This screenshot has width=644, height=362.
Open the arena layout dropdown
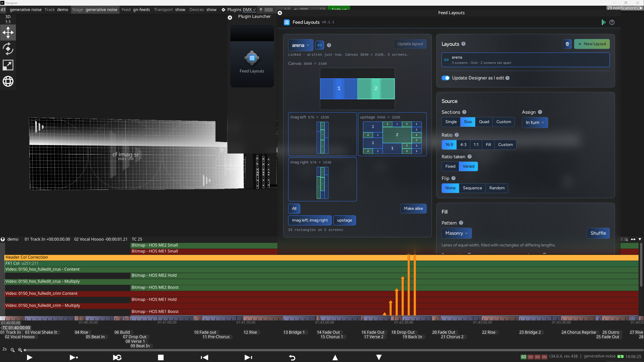click(300, 45)
